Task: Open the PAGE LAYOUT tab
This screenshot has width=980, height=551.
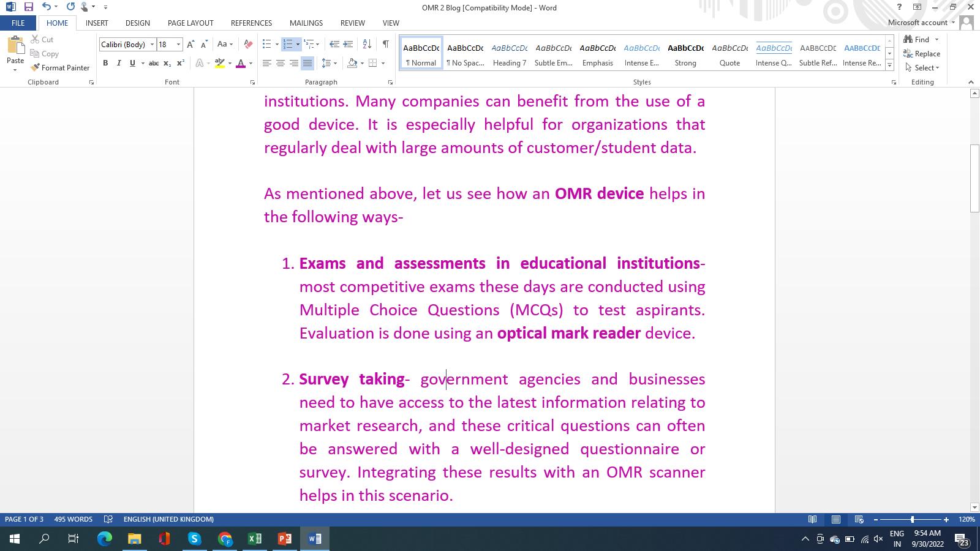Action: click(x=190, y=23)
